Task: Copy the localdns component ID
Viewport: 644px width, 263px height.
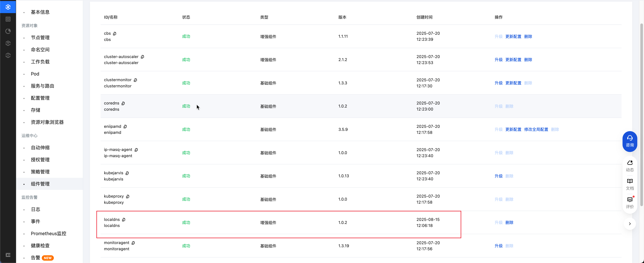Action: click(124, 220)
